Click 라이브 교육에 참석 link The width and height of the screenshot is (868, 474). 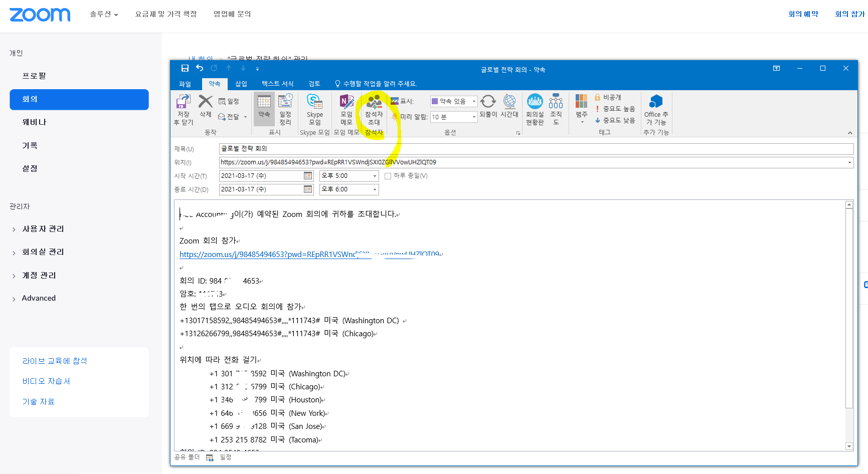(x=55, y=361)
